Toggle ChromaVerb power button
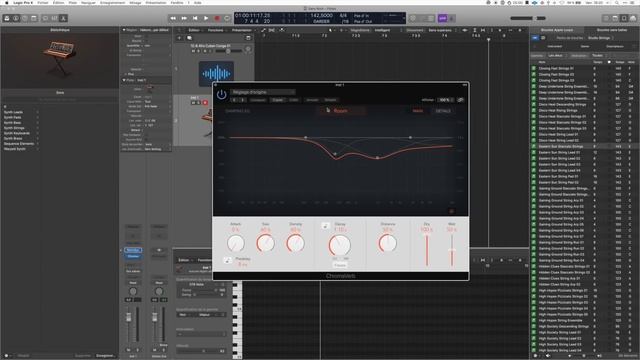Viewport: 640px width, 360px height. click(x=222, y=95)
